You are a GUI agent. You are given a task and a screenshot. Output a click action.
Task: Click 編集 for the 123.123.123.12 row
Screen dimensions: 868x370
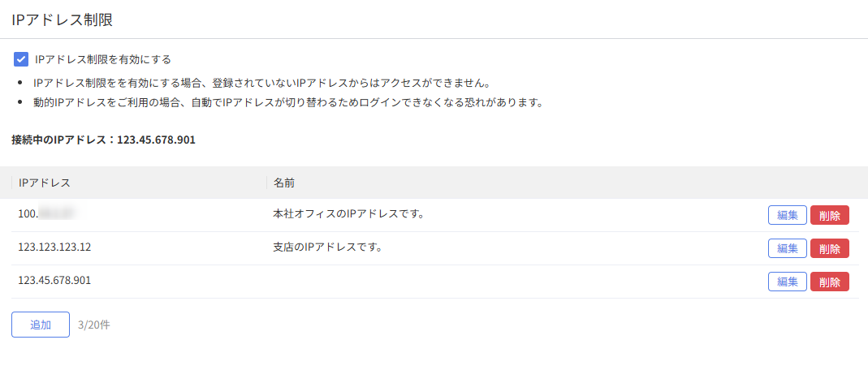pos(787,248)
